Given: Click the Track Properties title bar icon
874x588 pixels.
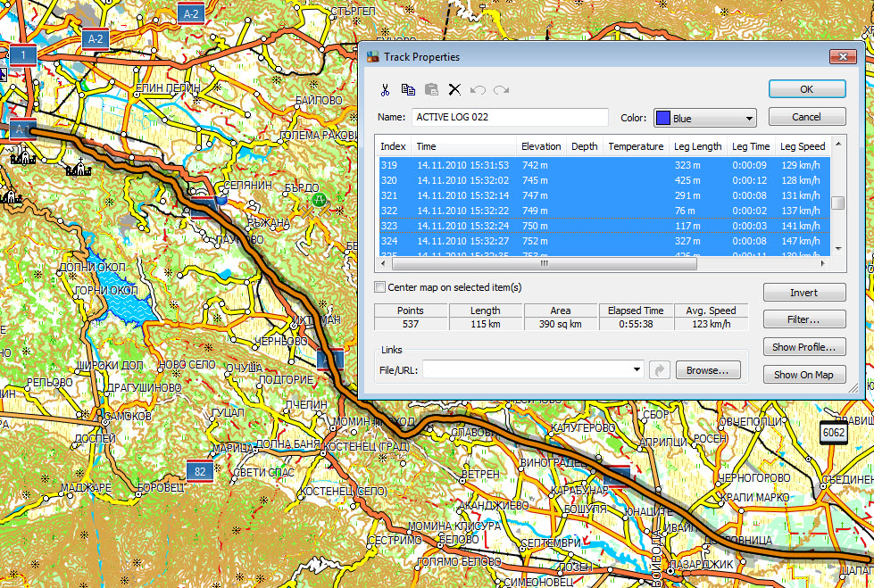Looking at the screenshot, I should click(x=372, y=57).
